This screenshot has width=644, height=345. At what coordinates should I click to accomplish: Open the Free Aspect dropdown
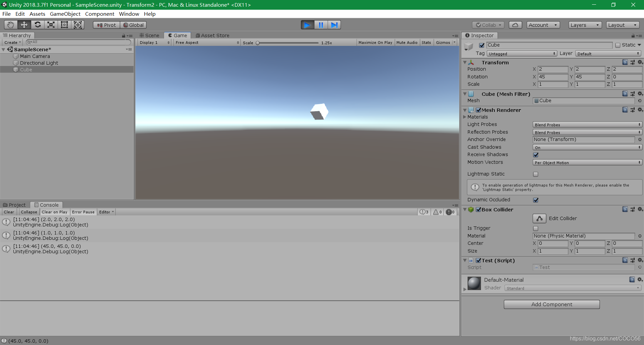pyautogui.click(x=207, y=43)
